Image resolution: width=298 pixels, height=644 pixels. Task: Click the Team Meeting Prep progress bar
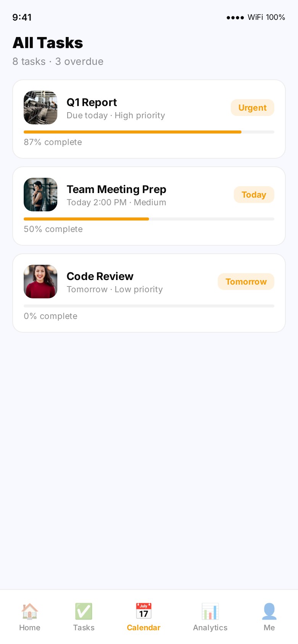(149, 219)
